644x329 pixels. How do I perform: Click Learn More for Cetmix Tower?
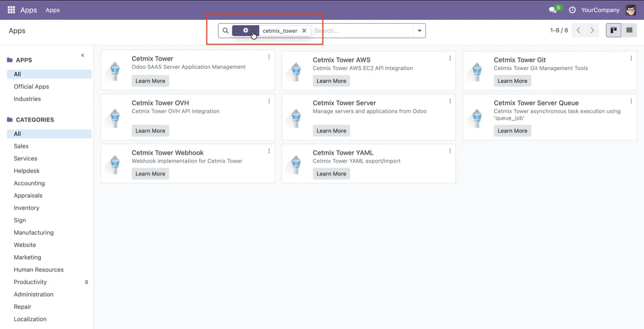(150, 81)
